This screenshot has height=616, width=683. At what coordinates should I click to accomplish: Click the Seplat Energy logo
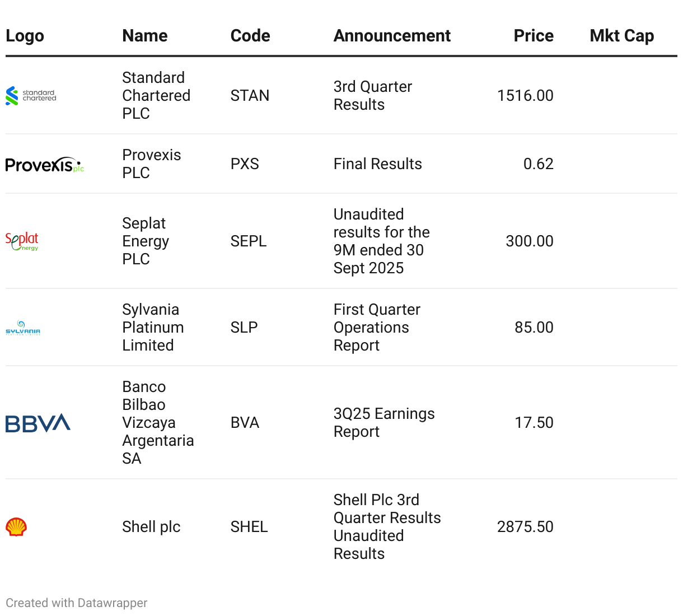pyautogui.click(x=22, y=241)
